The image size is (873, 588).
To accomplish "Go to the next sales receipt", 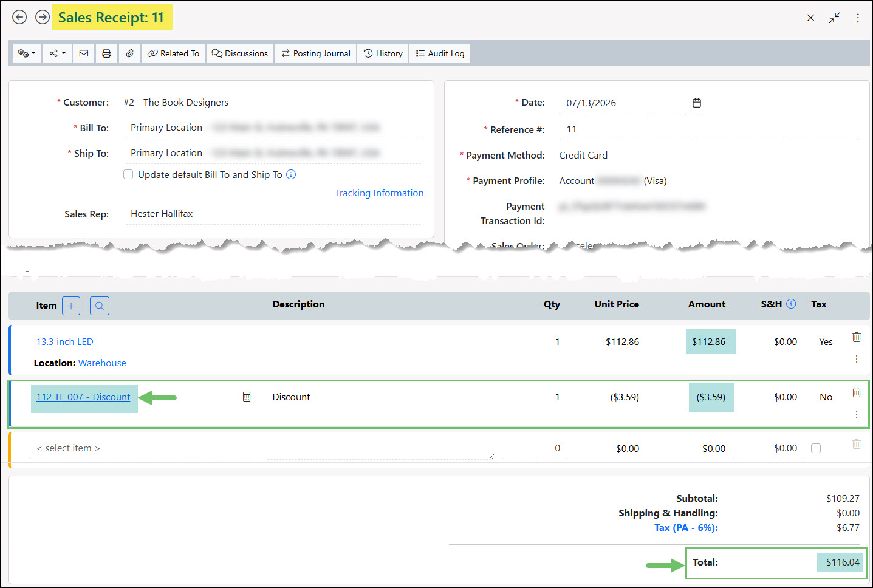I will click(42, 17).
